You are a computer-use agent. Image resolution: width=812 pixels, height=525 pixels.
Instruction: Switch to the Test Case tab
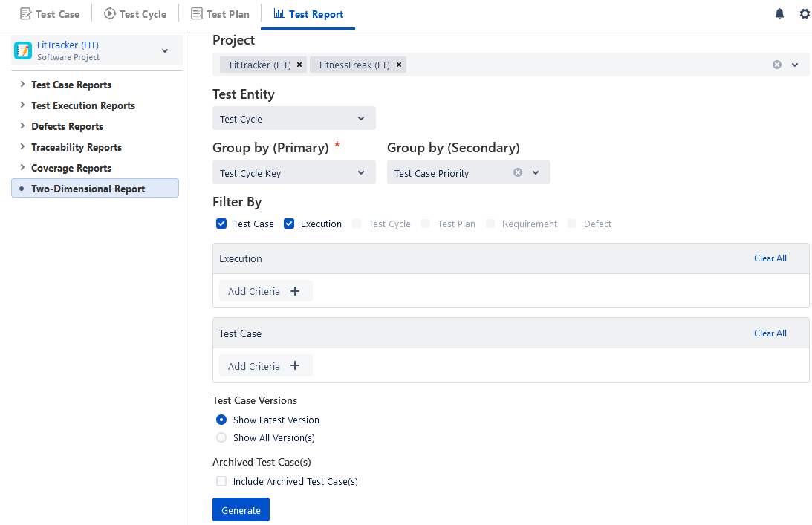50,14
